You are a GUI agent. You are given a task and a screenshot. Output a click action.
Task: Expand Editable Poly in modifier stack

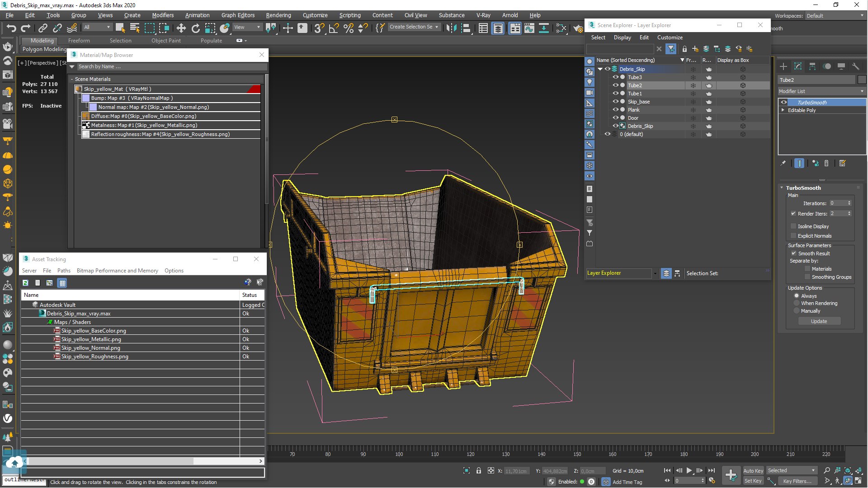pos(783,110)
